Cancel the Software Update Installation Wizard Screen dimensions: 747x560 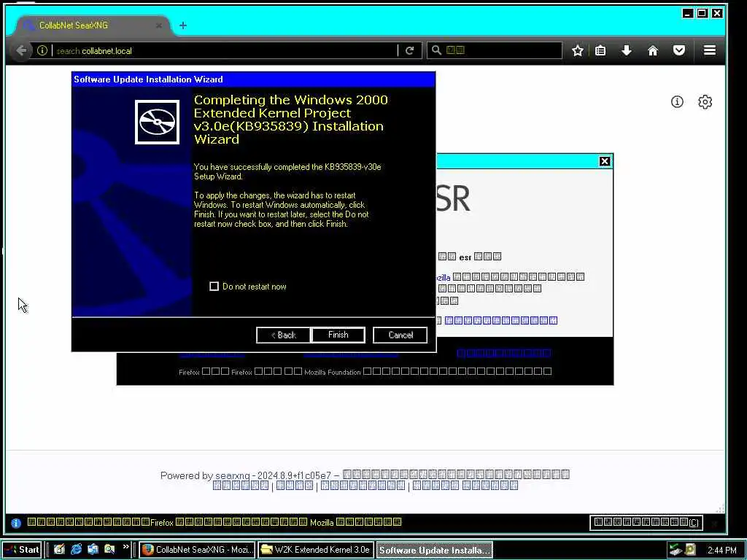(400, 335)
